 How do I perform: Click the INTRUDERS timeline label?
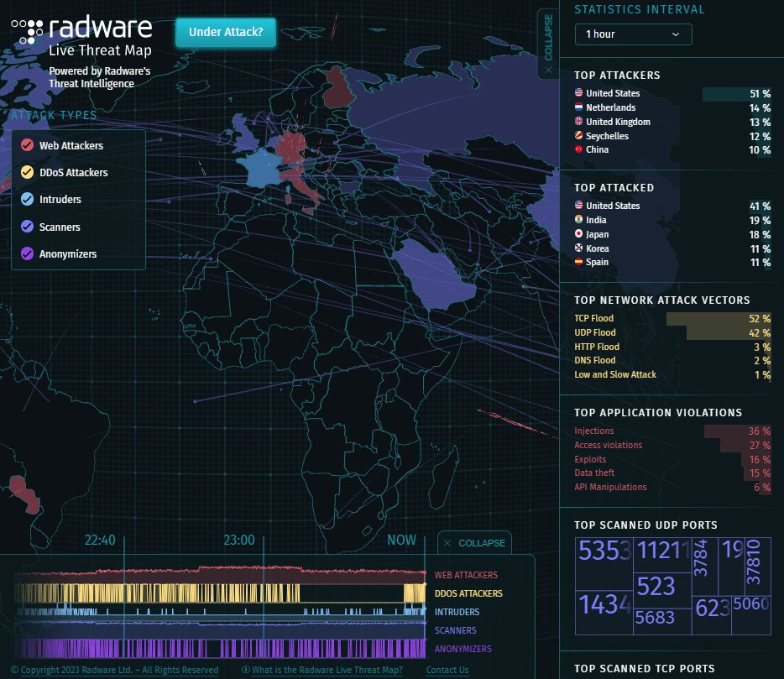coord(457,612)
